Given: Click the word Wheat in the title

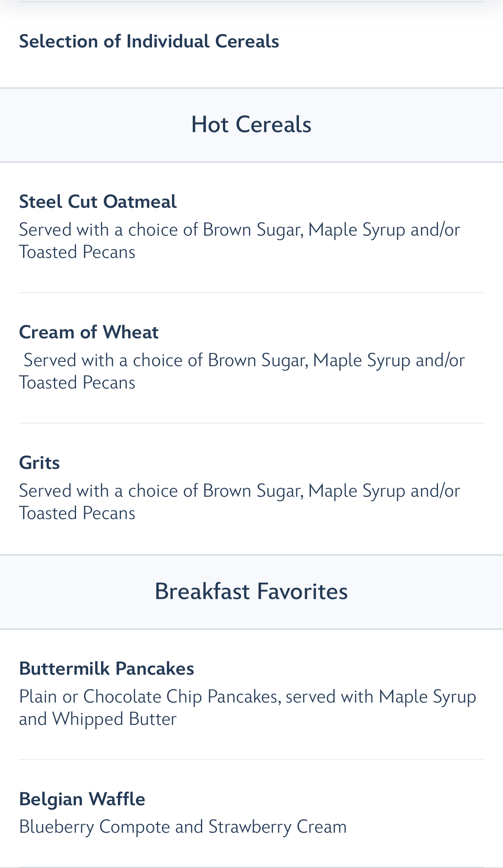Looking at the screenshot, I should (130, 332).
